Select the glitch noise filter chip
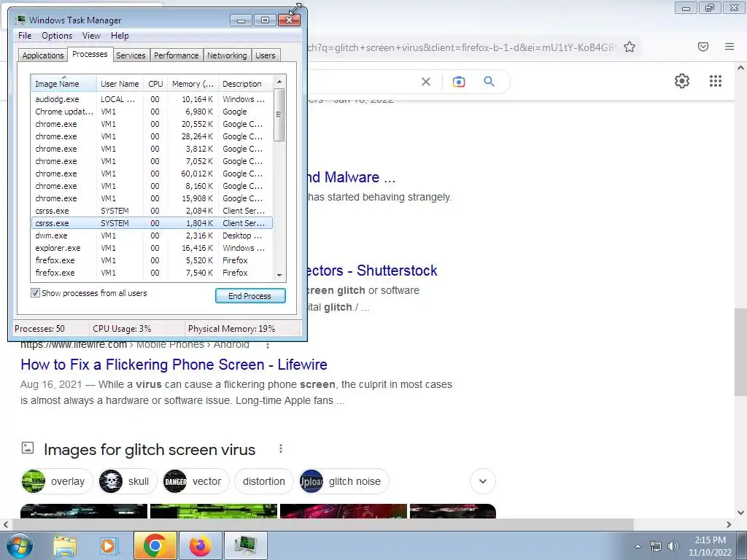Viewport: 747px width, 560px height. [344, 481]
